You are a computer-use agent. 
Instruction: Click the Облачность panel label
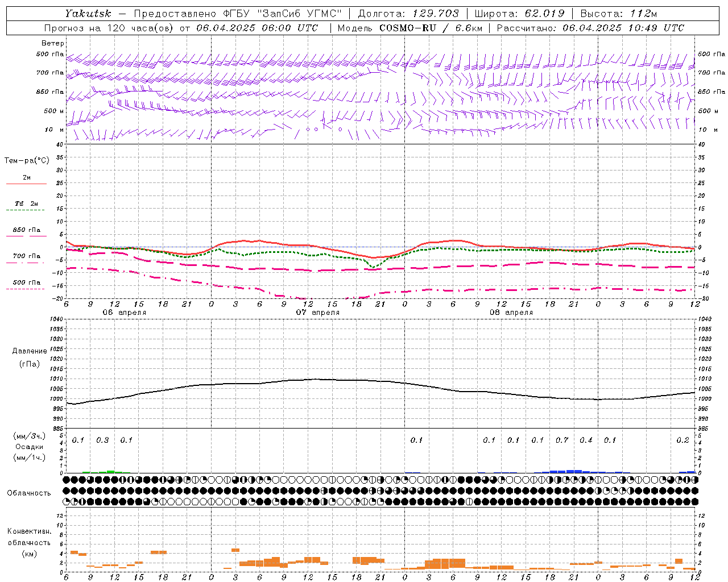tap(29, 493)
